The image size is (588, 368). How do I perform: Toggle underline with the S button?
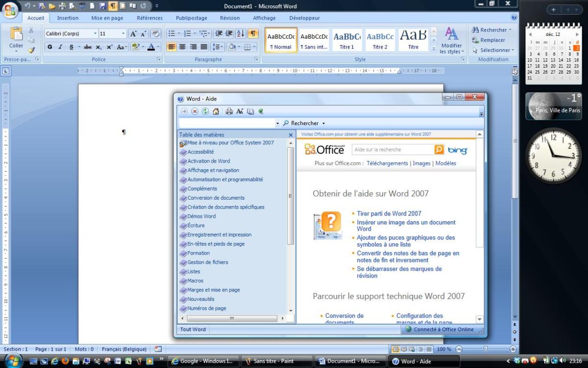[72, 47]
